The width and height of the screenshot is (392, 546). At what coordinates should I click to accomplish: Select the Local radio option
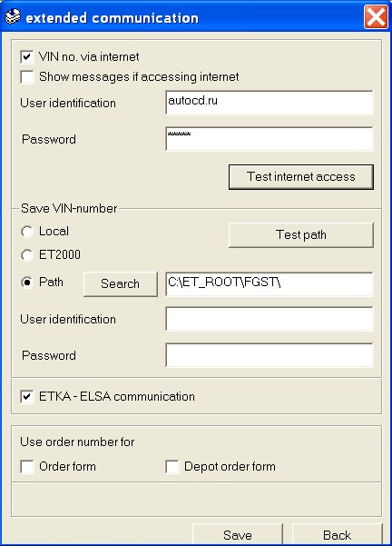pyautogui.click(x=27, y=232)
